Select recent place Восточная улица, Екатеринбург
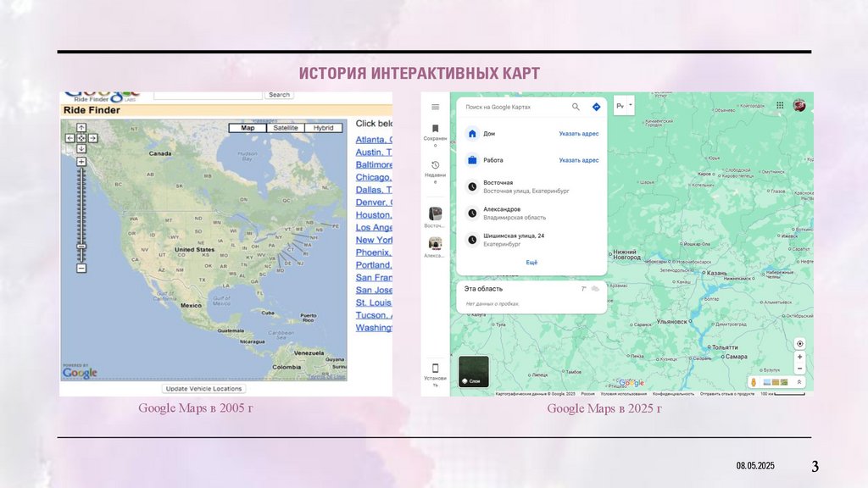Image resolution: width=868 pixels, height=488 pixels. pos(531,186)
